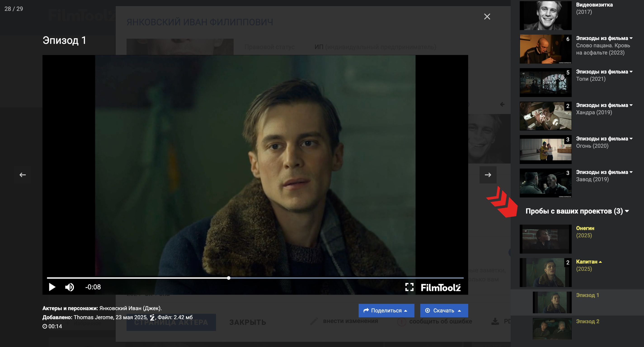Play the Эпизод 1 video
The width and height of the screenshot is (644, 347).
click(52, 287)
